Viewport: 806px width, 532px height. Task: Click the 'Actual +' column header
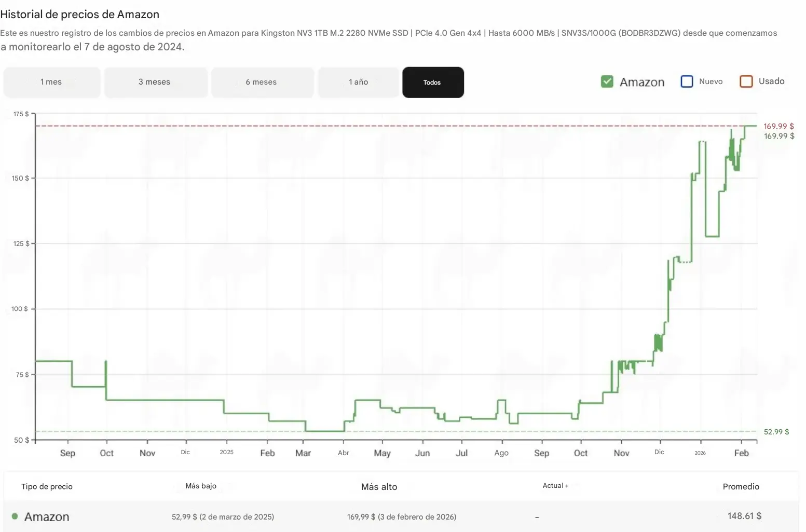(x=555, y=486)
